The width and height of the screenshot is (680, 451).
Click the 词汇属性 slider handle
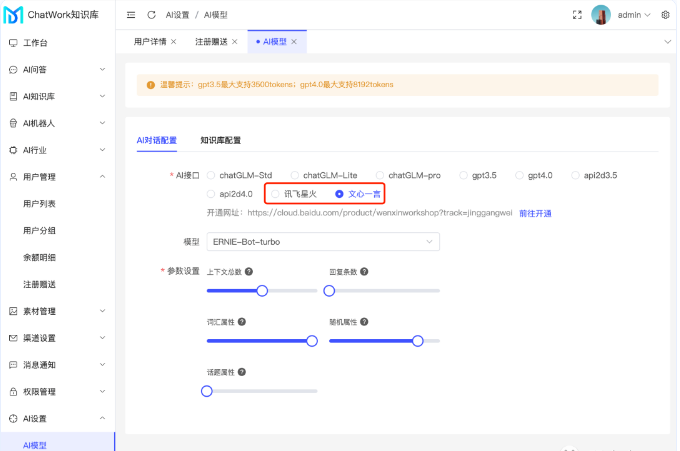pyautogui.click(x=312, y=341)
